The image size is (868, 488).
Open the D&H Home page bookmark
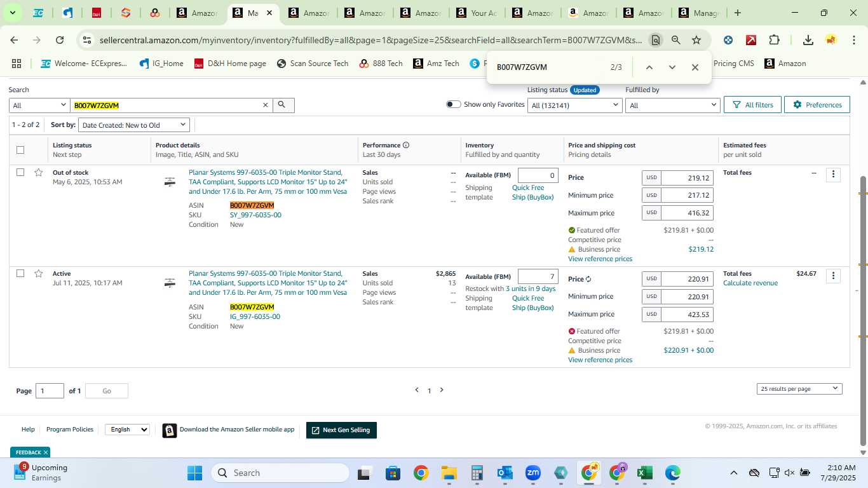tap(230, 64)
